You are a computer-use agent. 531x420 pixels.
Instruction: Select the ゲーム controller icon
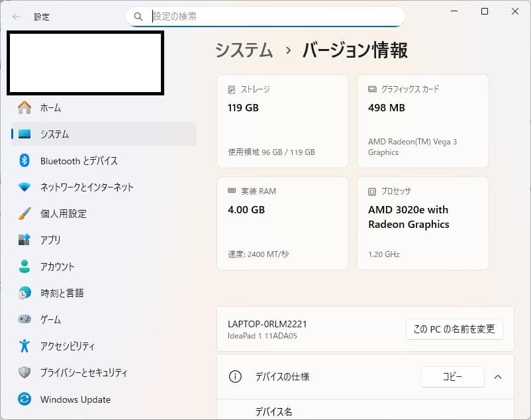pyautogui.click(x=24, y=319)
